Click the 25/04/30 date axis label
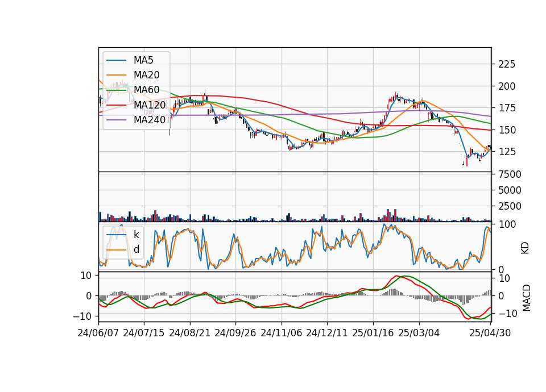The height and width of the screenshot is (392, 546). point(490,333)
